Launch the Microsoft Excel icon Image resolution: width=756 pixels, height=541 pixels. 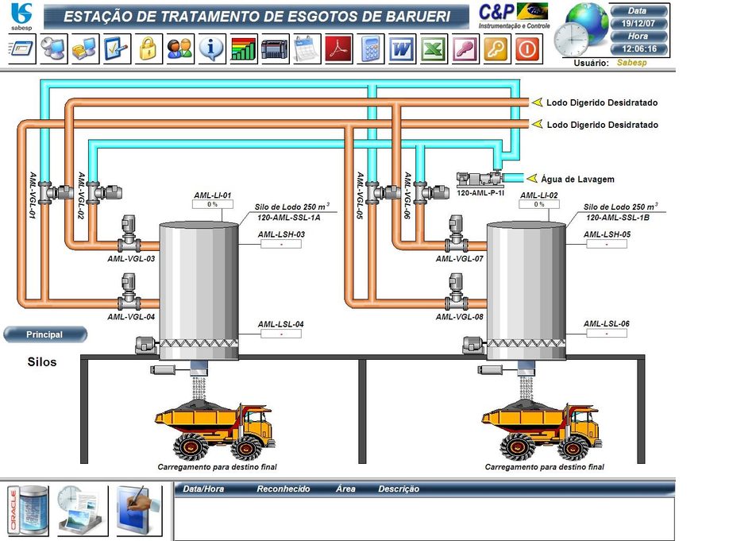434,49
